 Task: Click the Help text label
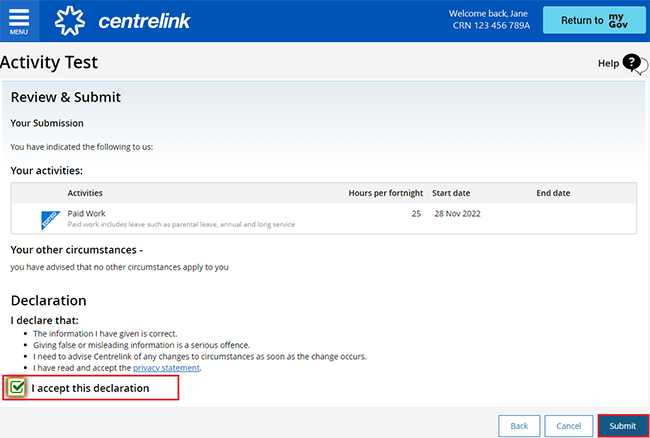pyautogui.click(x=608, y=64)
